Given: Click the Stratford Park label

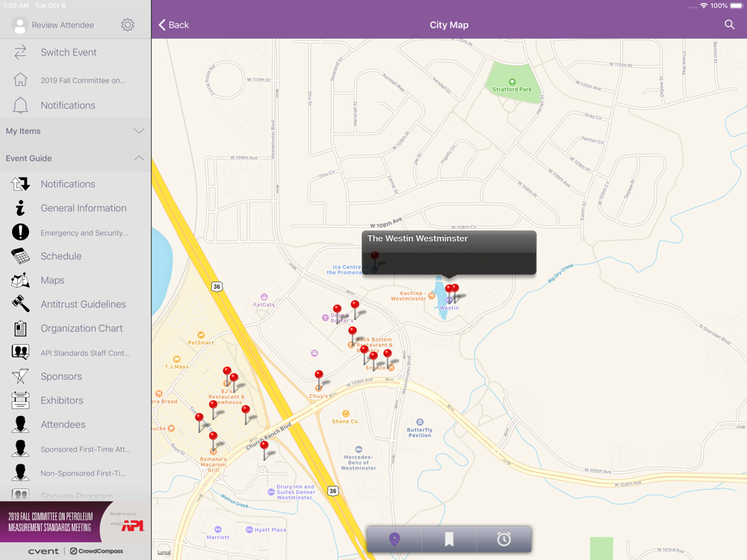Looking at the screenshot, I should coord(512,89).
